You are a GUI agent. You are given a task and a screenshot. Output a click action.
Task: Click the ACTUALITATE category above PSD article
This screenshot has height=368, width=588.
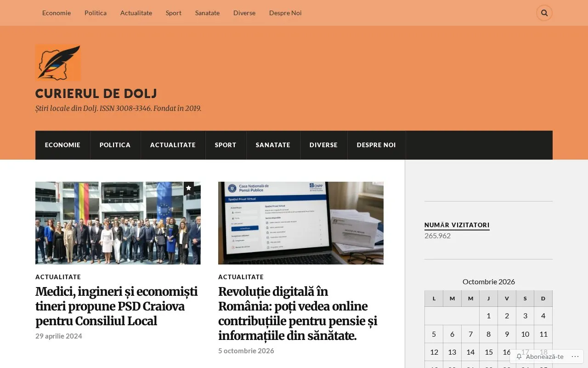(x=58, y=277)
